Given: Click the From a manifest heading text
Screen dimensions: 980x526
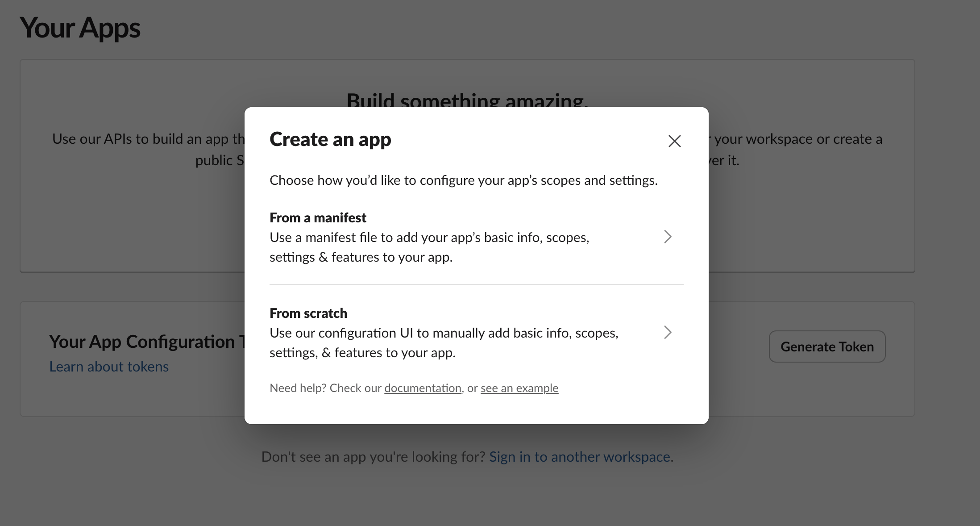Looking at the screenshot, I should pyautogui.click(x=317, y=217).
